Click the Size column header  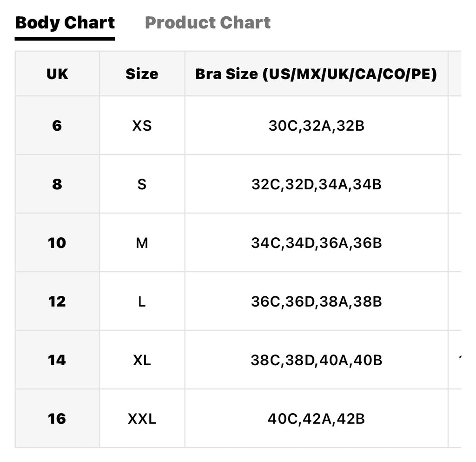coord(142,74)
